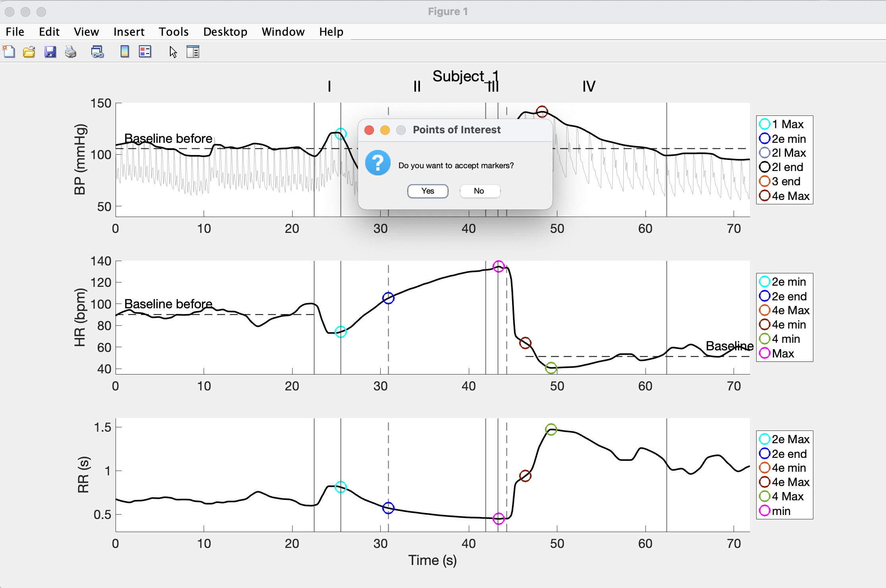Click the Link Plot icon

pyautogui.click(x=97, y=52)
